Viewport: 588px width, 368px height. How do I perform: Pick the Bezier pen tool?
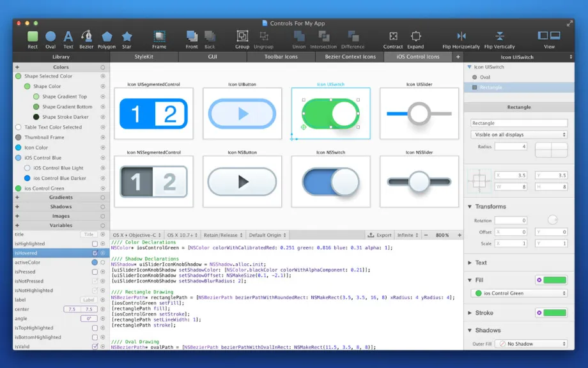point(86,40)
